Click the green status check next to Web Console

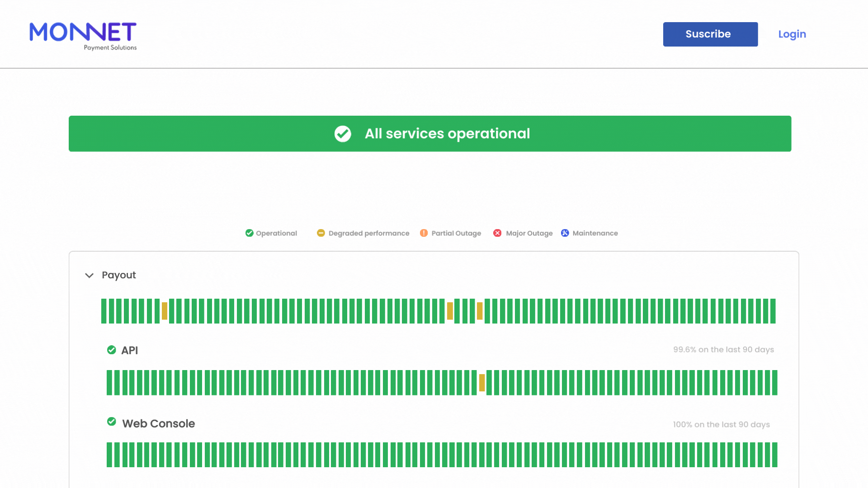pyautogui.click(x=111, y=422)
